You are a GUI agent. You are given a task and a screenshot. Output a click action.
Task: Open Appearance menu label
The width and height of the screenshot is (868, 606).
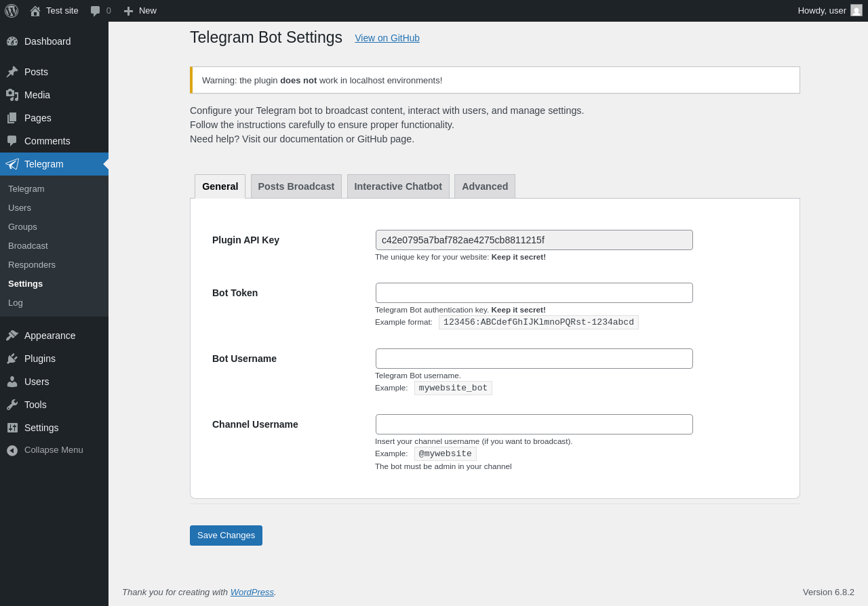click(50, 336)
